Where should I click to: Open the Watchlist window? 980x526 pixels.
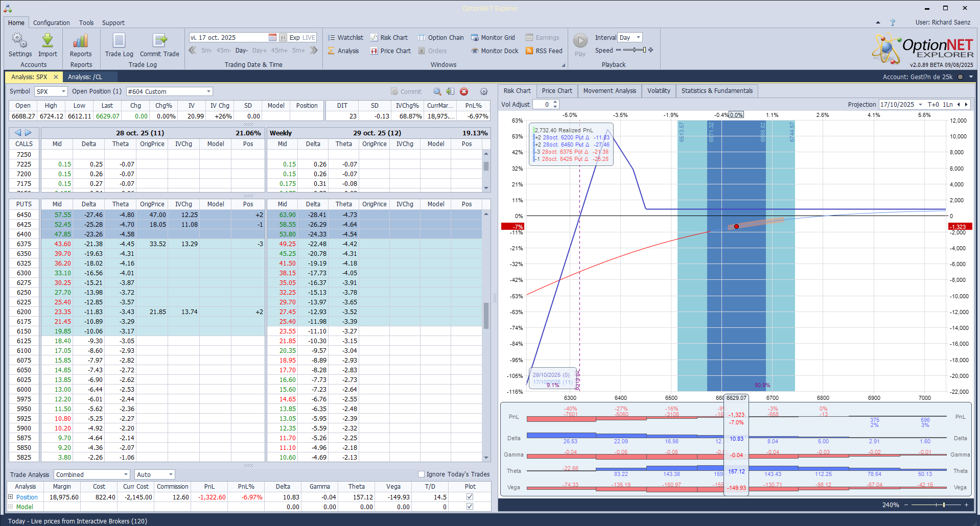pos(345,37)
